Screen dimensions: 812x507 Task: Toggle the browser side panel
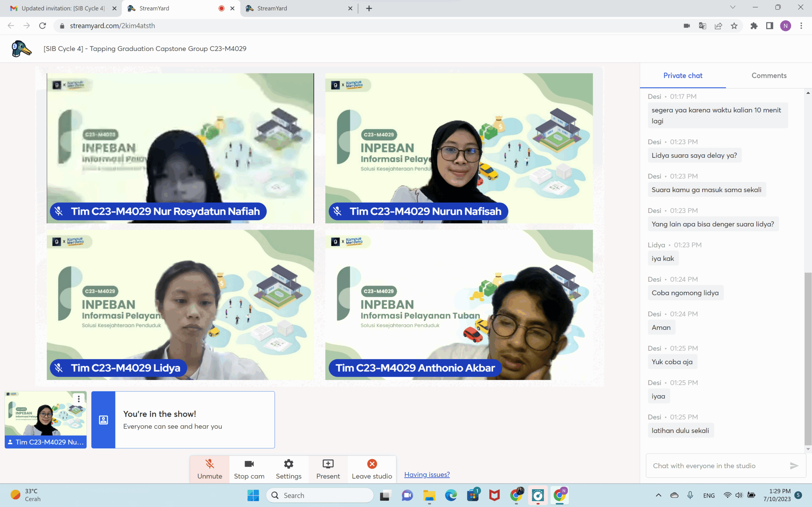[x=770, y=26]
